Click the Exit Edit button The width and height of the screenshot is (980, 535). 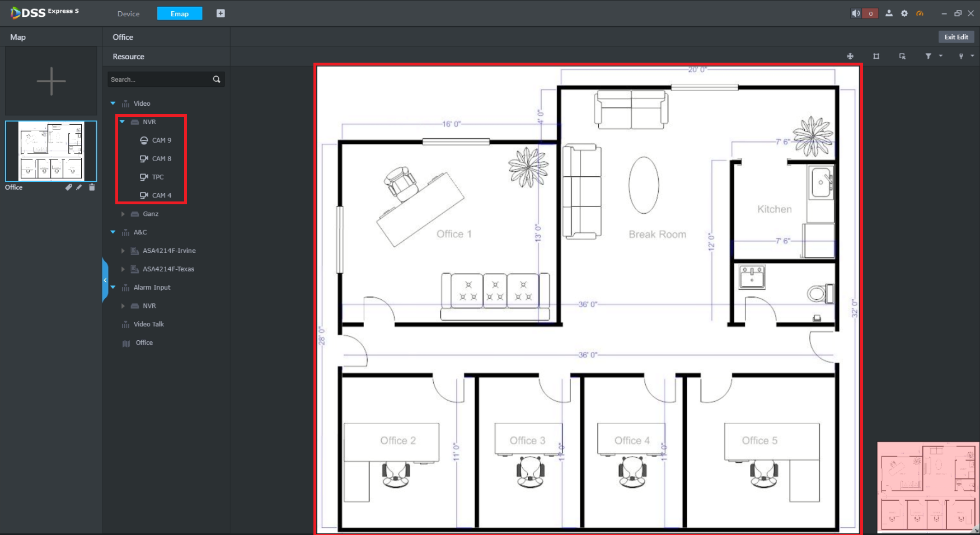(x=956, y=37)
